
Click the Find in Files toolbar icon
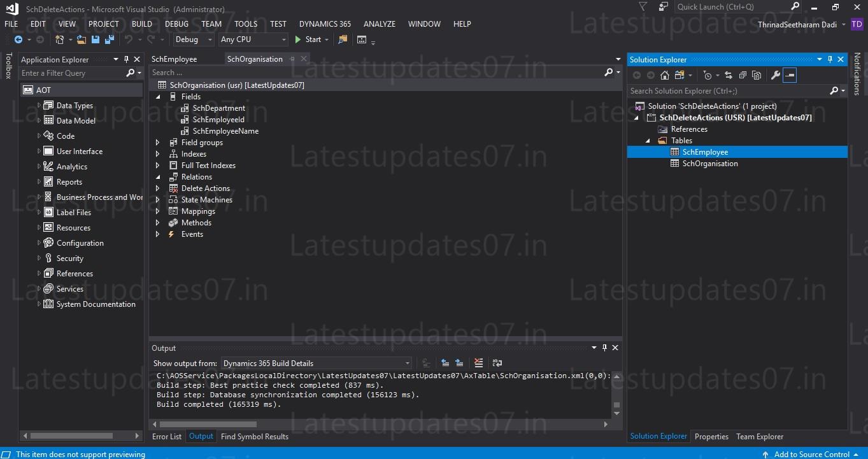pyautogui.click(x=343, y=39)
